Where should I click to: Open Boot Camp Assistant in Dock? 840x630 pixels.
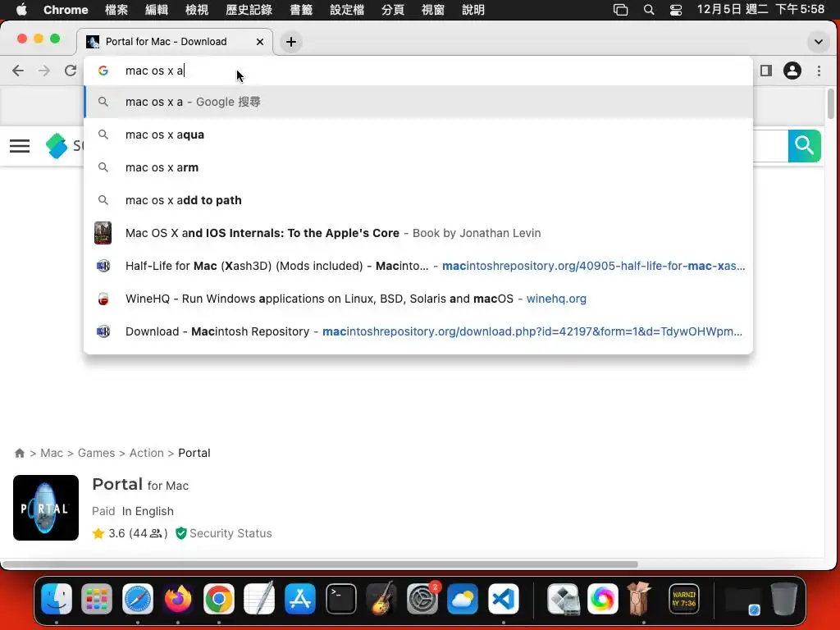563,599
